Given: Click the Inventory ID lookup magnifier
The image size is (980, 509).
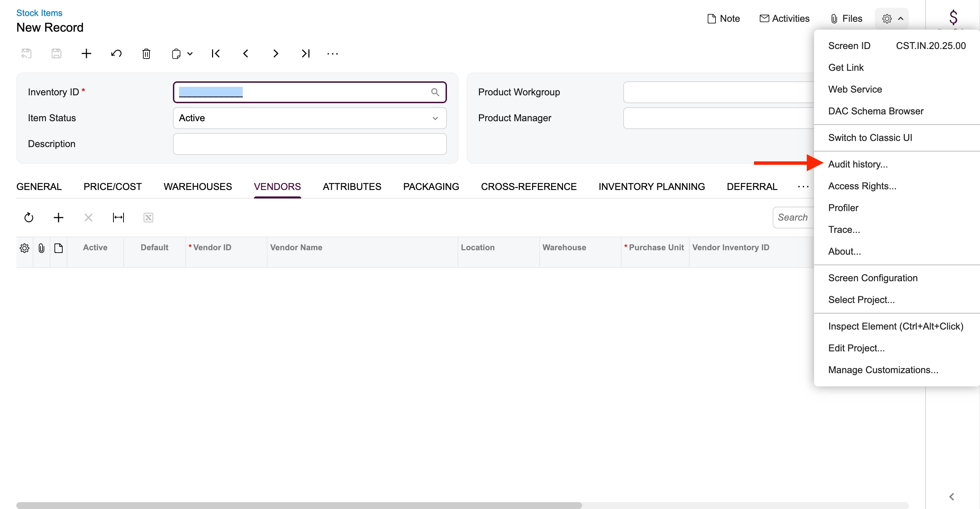Looking at the screenshot, I should pyautogui.click(x=435, y=92).
